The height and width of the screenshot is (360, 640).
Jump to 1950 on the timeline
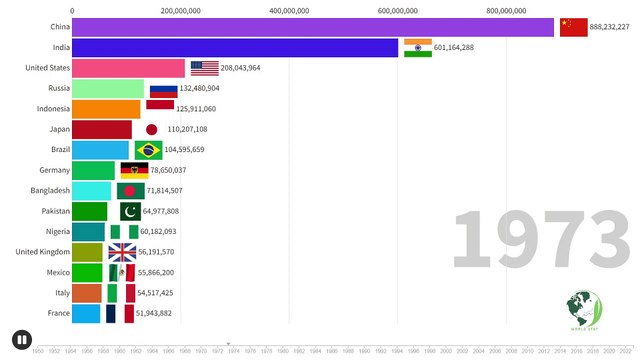(38, 351)
